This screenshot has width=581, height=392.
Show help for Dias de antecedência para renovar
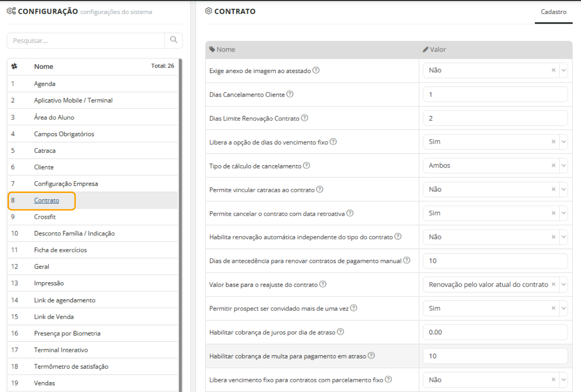407,260
